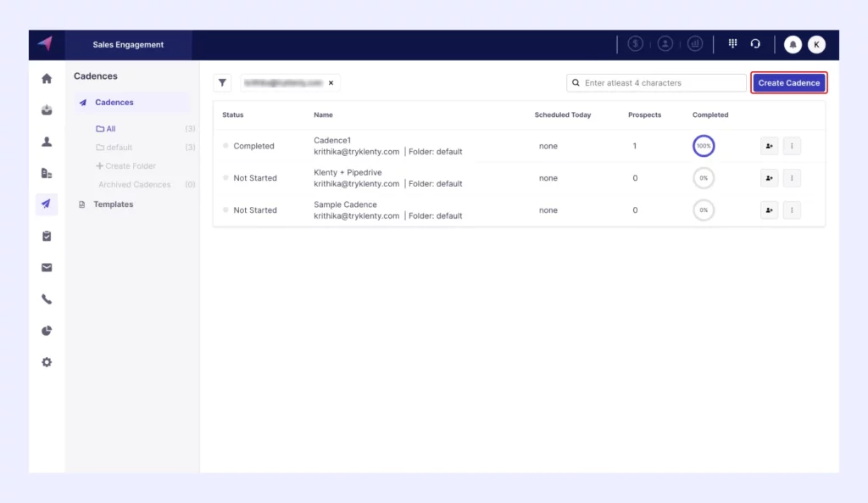Open the dial pad icon in header
The height and width of the screenshot is (503, 868).
click(x=732, y=44)
